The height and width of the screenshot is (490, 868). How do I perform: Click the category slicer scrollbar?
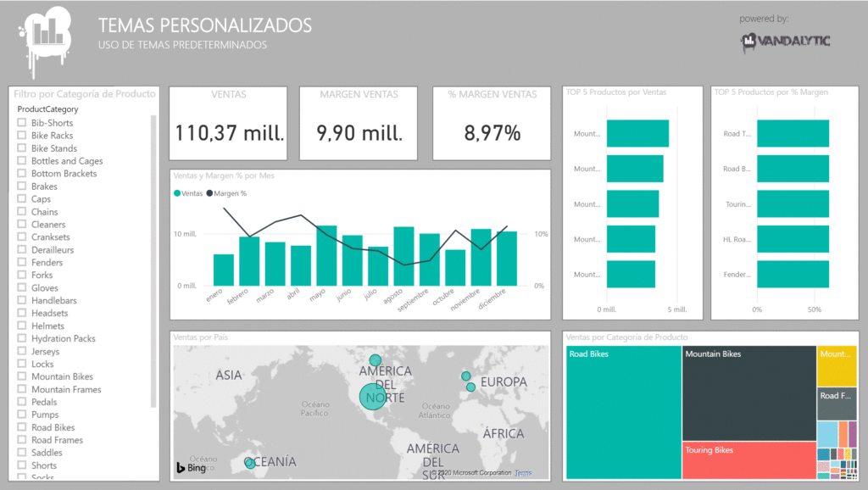tap(153, 261)
